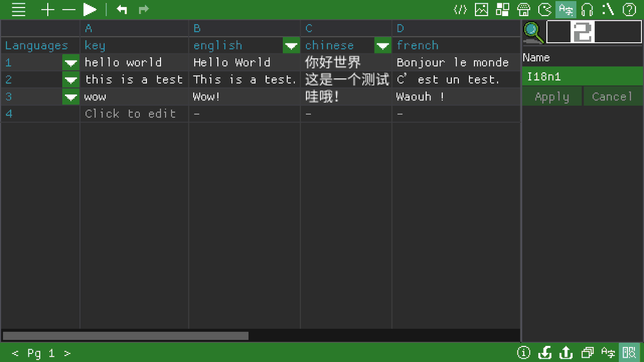Click column letter C header
The image size is (644, 362).
point(346,28)
